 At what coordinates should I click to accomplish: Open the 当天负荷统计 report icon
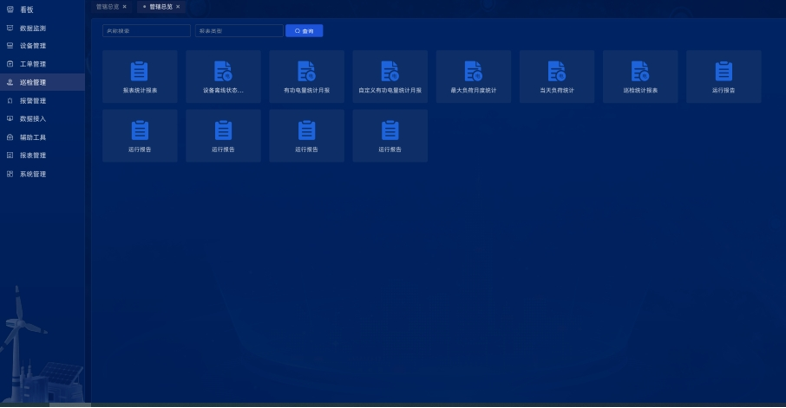coord(557,71)
